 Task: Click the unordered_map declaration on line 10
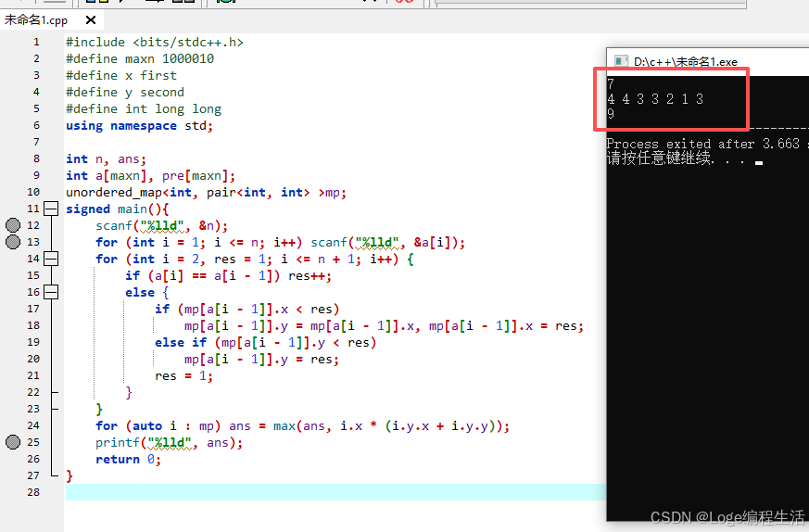pyautogui.click(x=206, y=193)
